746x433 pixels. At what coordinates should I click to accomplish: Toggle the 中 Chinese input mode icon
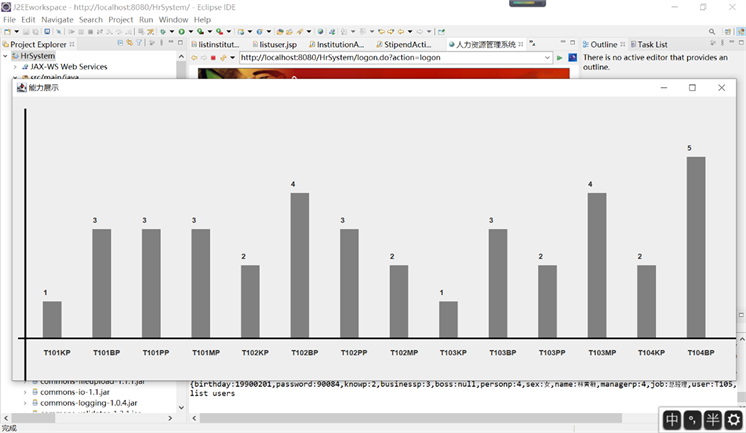[x=673, y=420]
